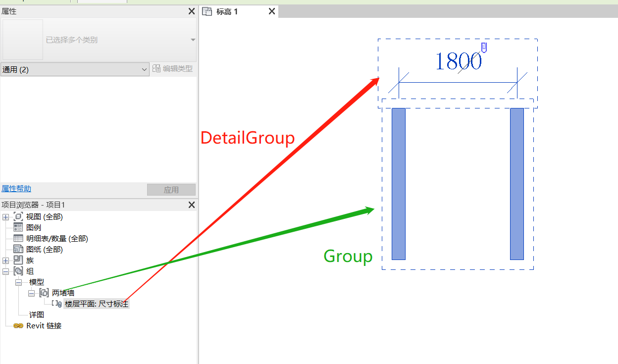Screen dimensions: 618x364
Task: Click the 明细表/数量 schedule table icon
Action: pos(18,238)
